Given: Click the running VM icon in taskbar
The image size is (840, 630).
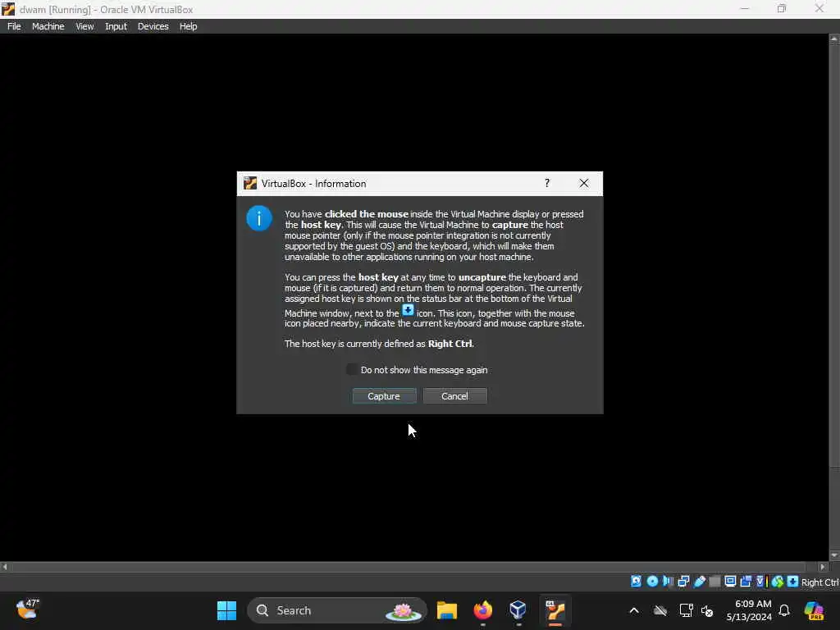Looking at the screenshot, I should tap(555, 610).
